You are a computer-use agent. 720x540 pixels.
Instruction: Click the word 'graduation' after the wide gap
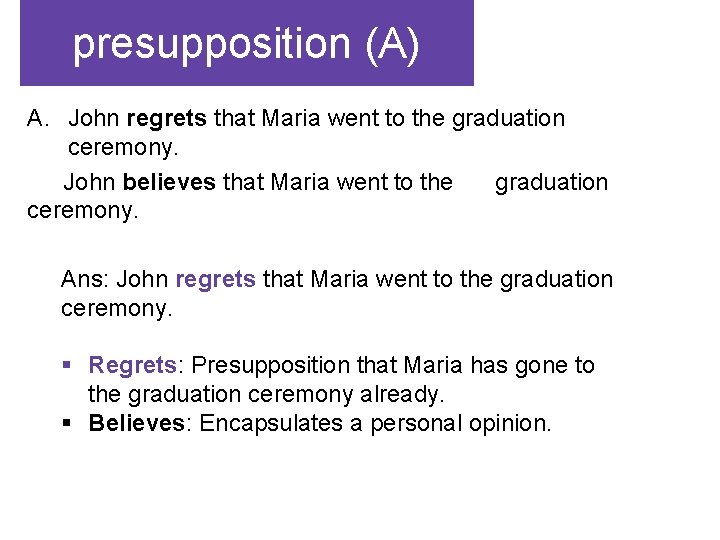pyautogui.click(x=551, y=183)
